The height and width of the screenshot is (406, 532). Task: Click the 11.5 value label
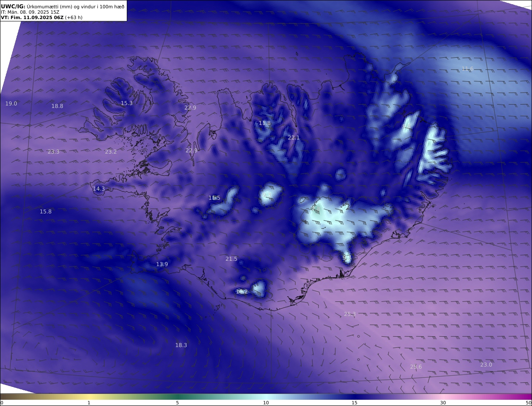coord(214,198)
